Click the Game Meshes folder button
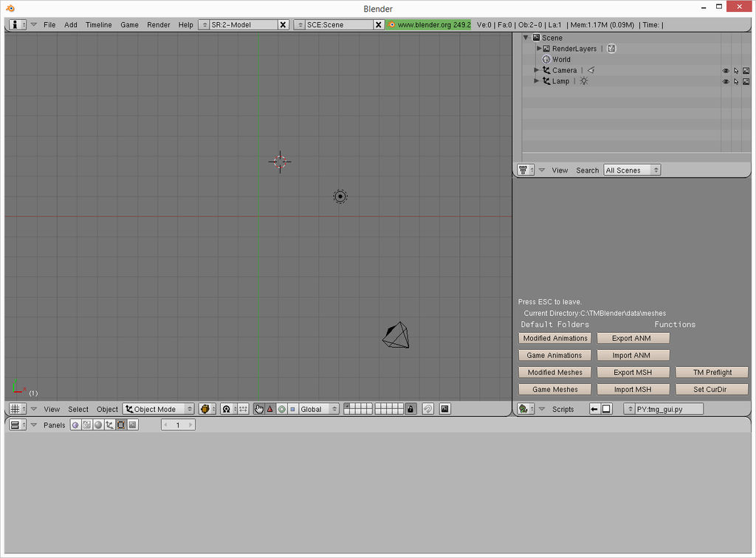This screenshot has height=558, width=756. (x=555, y=390)
